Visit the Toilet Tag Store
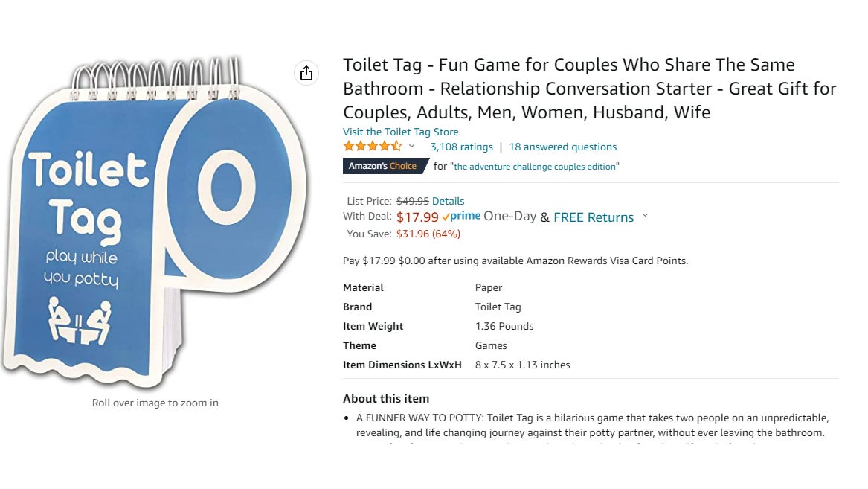 [x=400, y=131]
